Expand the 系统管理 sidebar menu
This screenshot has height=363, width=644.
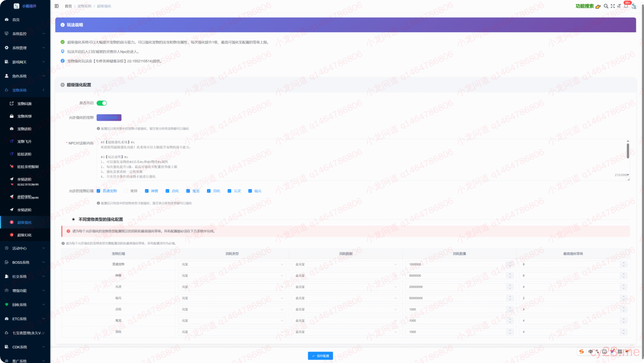click(x=25, y=48)
